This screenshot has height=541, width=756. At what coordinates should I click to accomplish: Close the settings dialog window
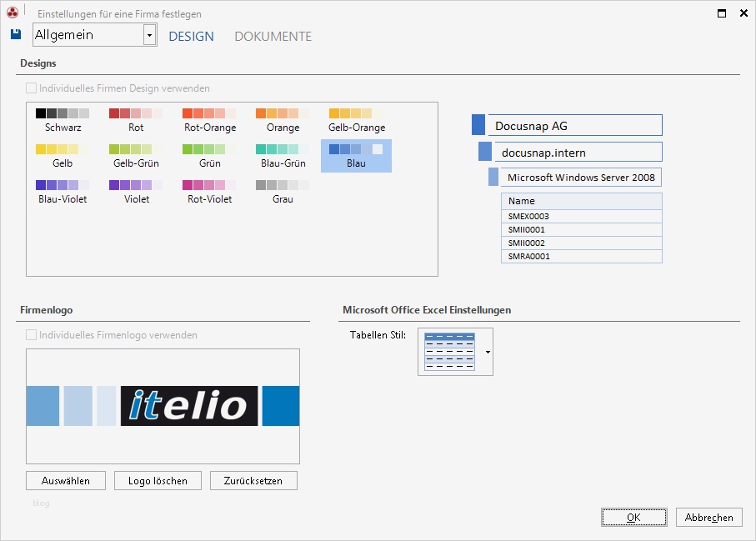tap(744, 13)
